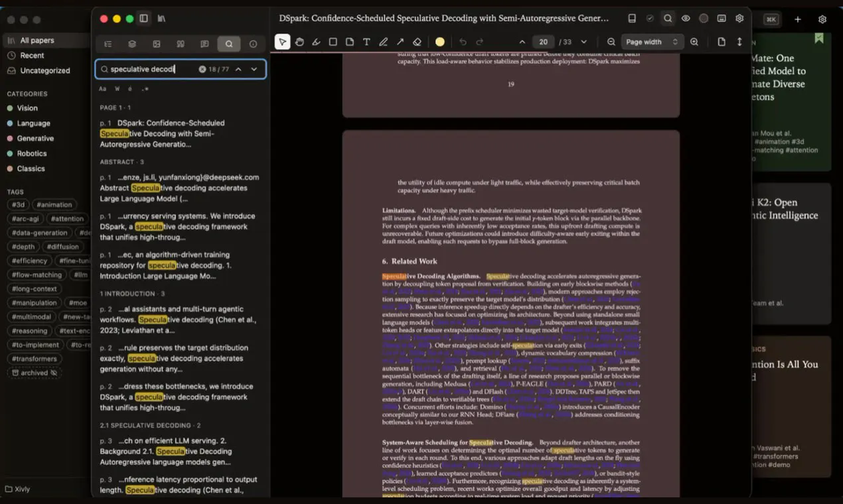Select the hand pan tool
Viewport: 843px width, 504px height.
tap(299, 42)
